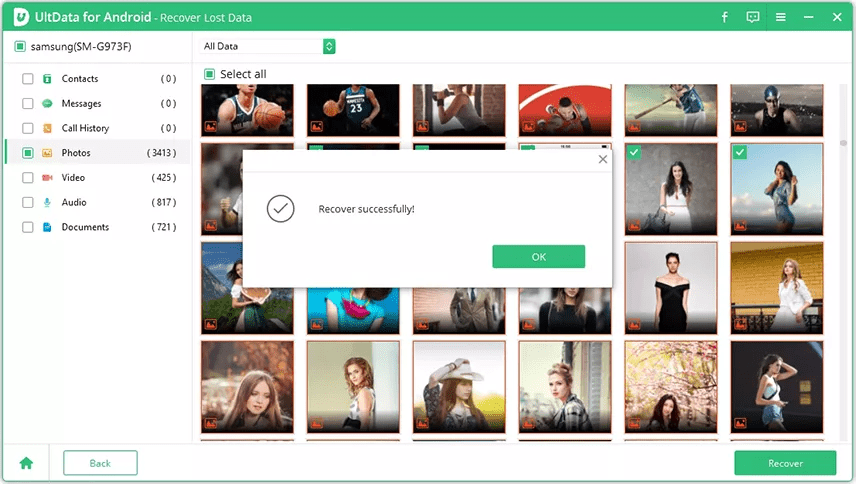This screenshot has width=856, height=484.
Task: Open the autumn red-haired girl thumbnail
Action: point(247,387)
